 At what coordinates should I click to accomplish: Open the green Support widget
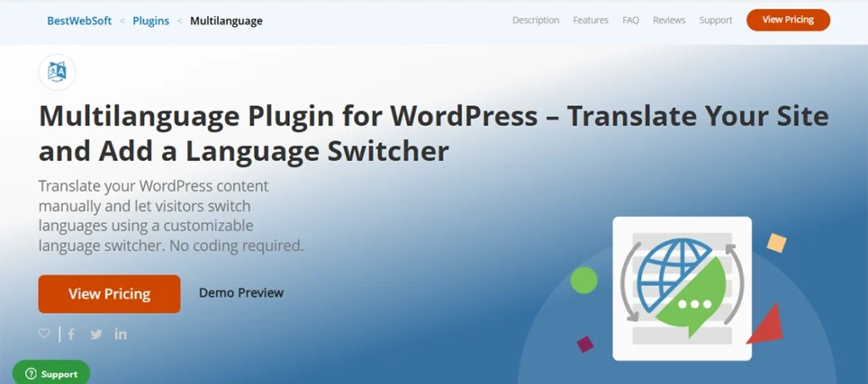51,373
